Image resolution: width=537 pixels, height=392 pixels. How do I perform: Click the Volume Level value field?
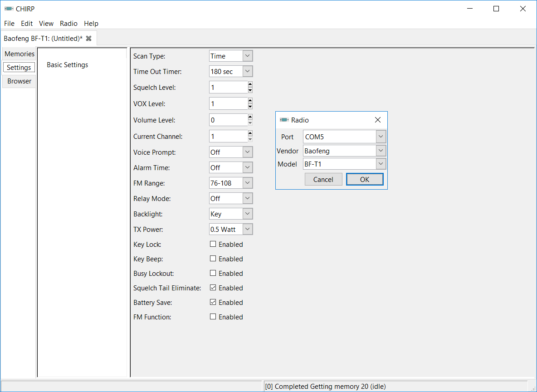coord(229,120)
